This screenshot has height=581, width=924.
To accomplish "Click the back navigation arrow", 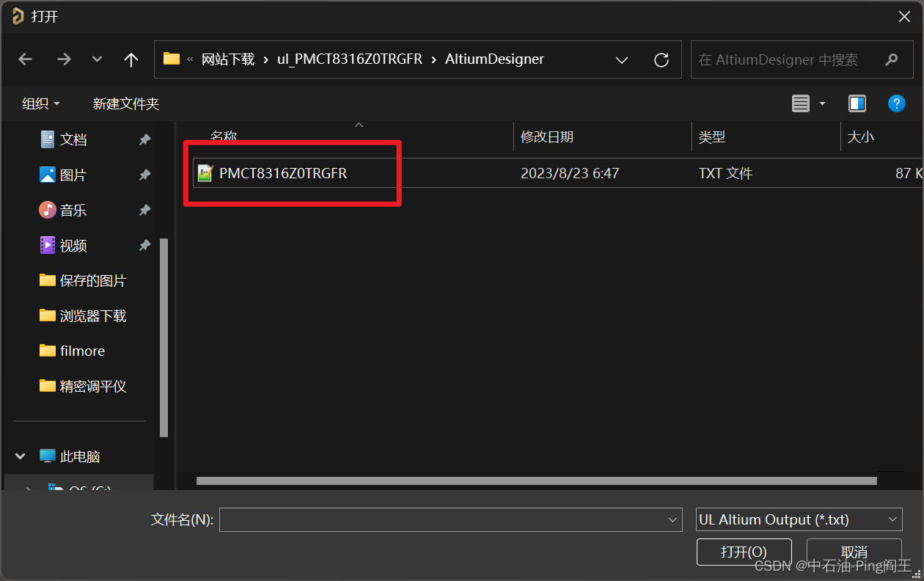I will coord(25,59).
